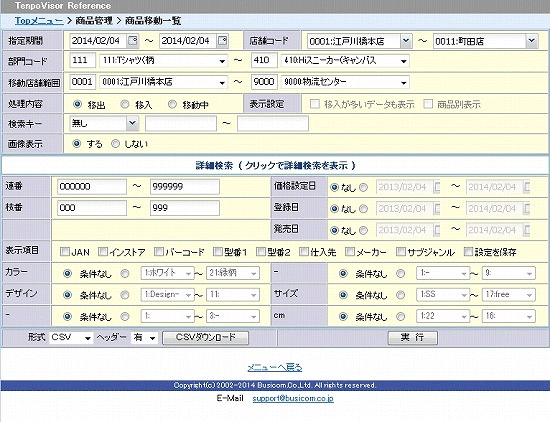Enable the サブジャンル checkbox
Screen dimensions: 550x422
[x=401, y=252]
